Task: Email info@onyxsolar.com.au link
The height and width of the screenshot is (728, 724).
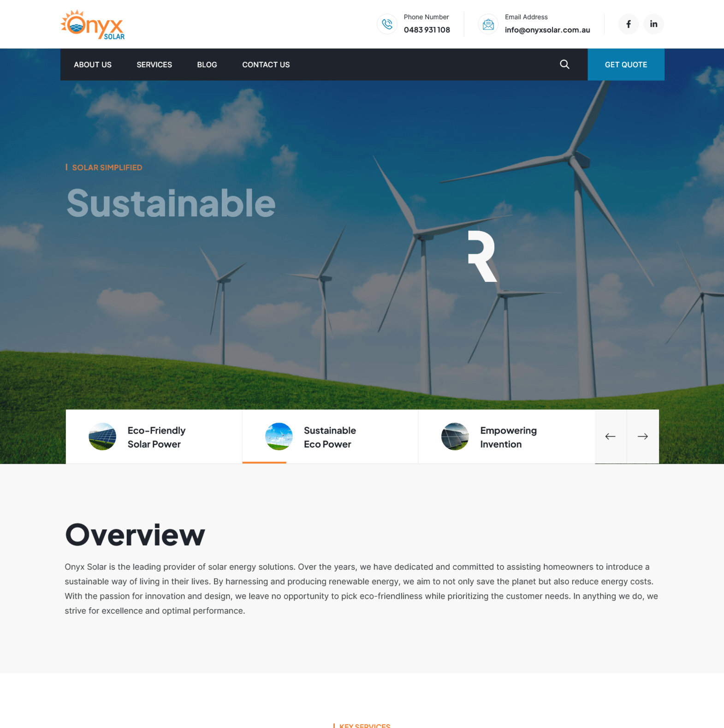Action: (547, 30)
